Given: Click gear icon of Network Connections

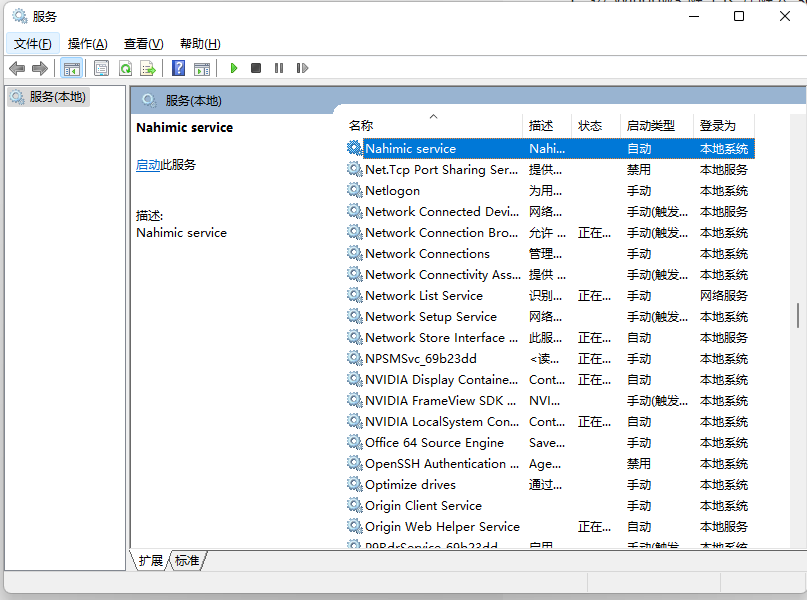Looking at the screenshot, I should [355, 253].
